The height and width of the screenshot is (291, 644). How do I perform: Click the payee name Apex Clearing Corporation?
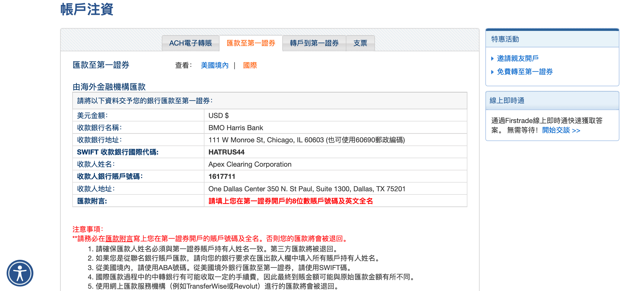coord(250,164)
